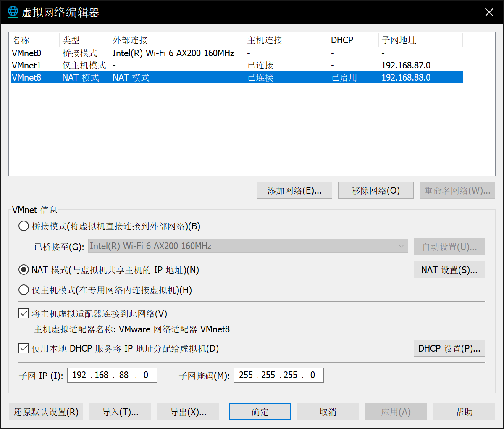Select the VMnet8 network row
The width and height of the screenshot is (504, 429).
[x=237, y=77]
